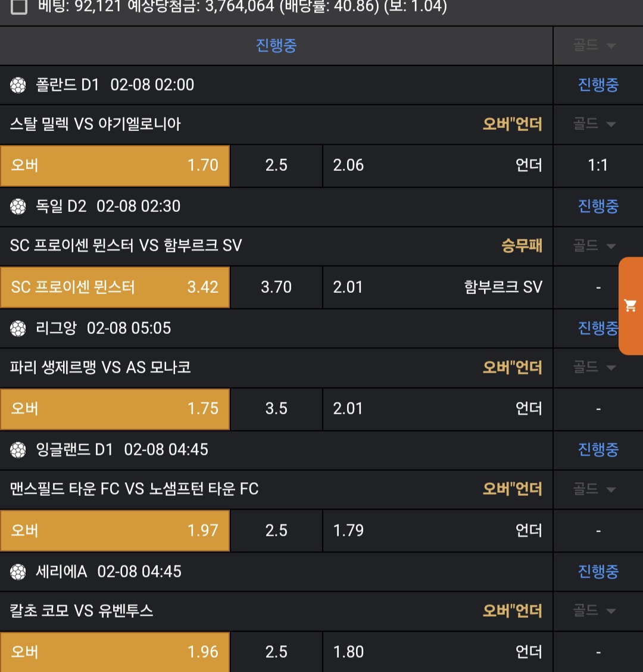Click the soccer ball icon beside 리그앙
Screen dimensions: 643x672
point(18,329)
